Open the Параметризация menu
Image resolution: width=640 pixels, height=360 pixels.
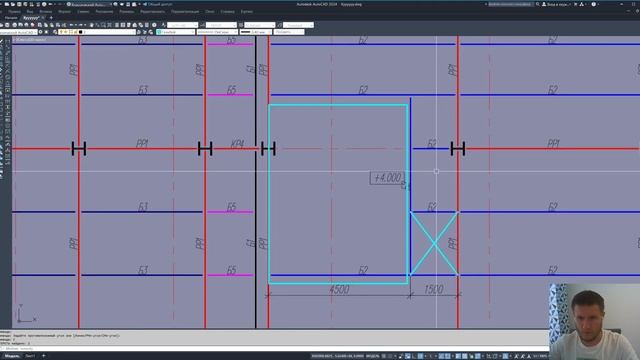click(185, 11)
